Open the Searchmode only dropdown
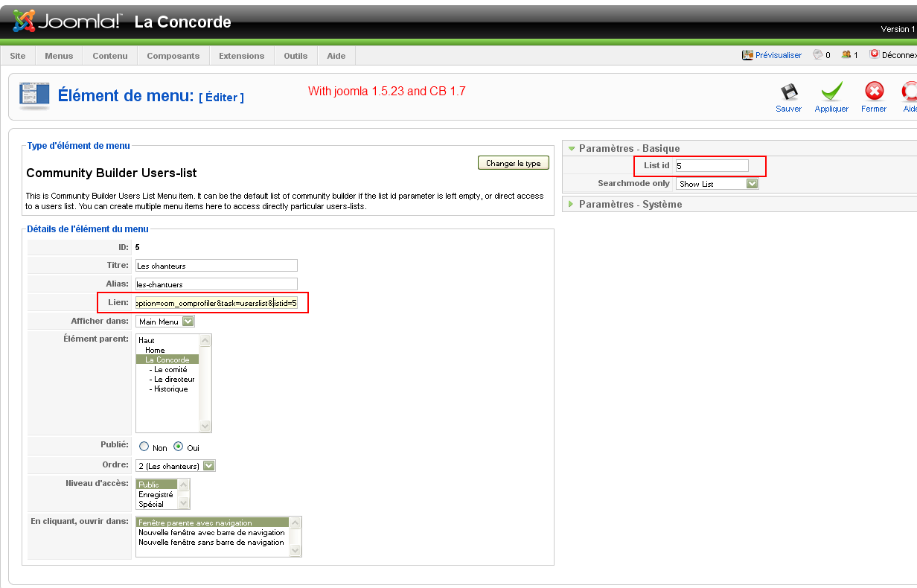 pyautogui.click(x=718, y=184)
